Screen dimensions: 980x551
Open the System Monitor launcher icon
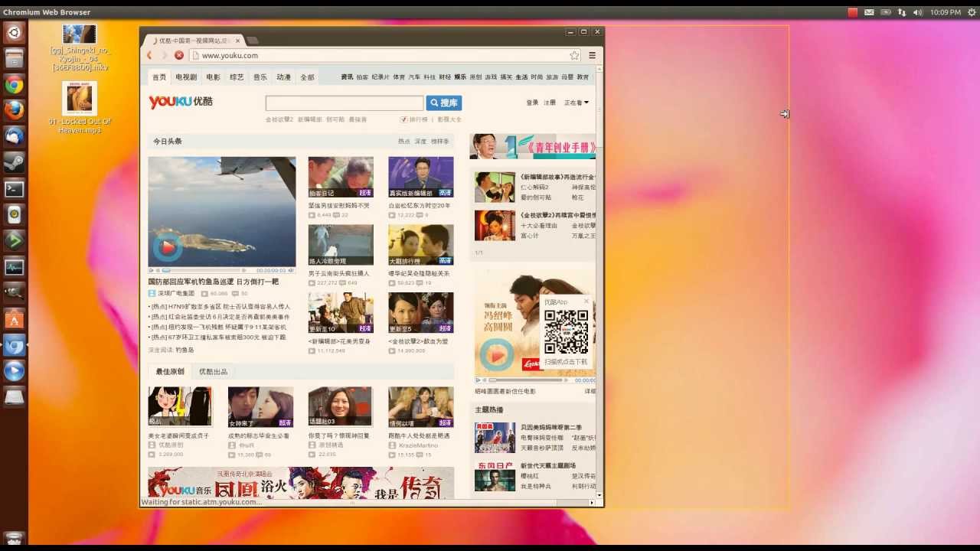coord(14,267)
